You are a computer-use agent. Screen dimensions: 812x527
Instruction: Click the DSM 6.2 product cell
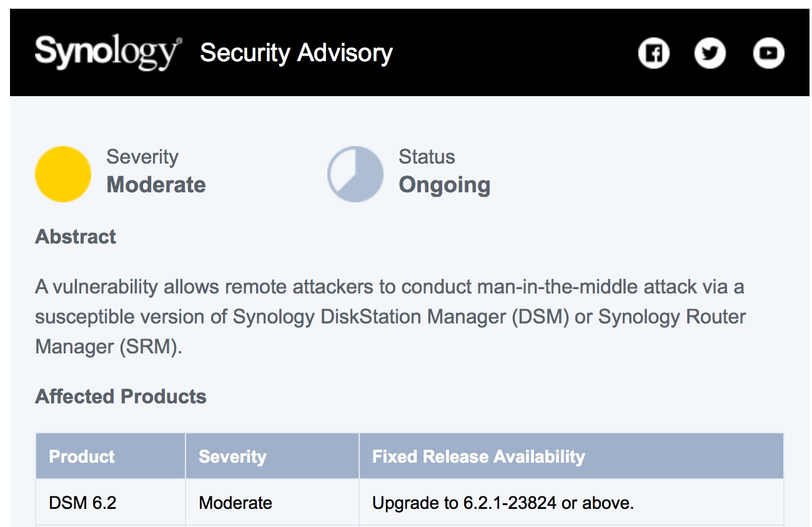tap(83, 503)
